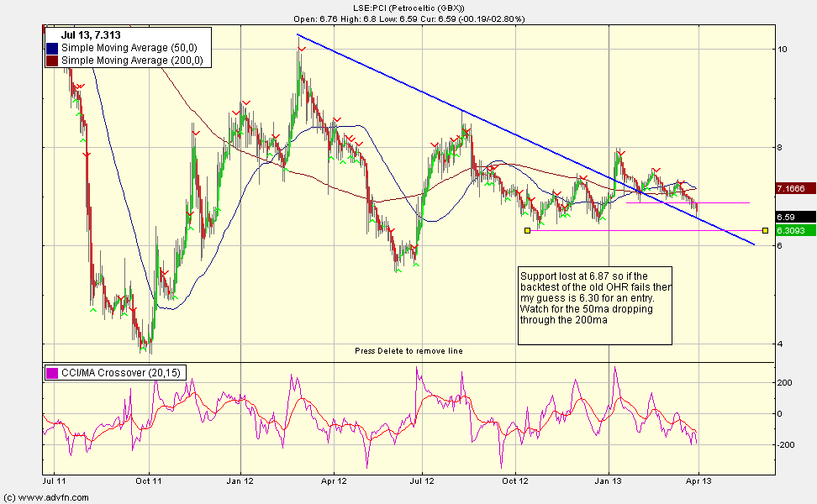Select right yellow handle of magenta support line
817x504 pixels.
(765, 230)
